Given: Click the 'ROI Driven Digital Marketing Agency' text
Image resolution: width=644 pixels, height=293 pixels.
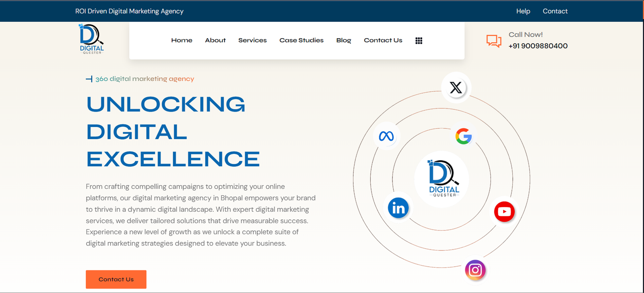Looking at the screenshot, I should coord(129,11).
